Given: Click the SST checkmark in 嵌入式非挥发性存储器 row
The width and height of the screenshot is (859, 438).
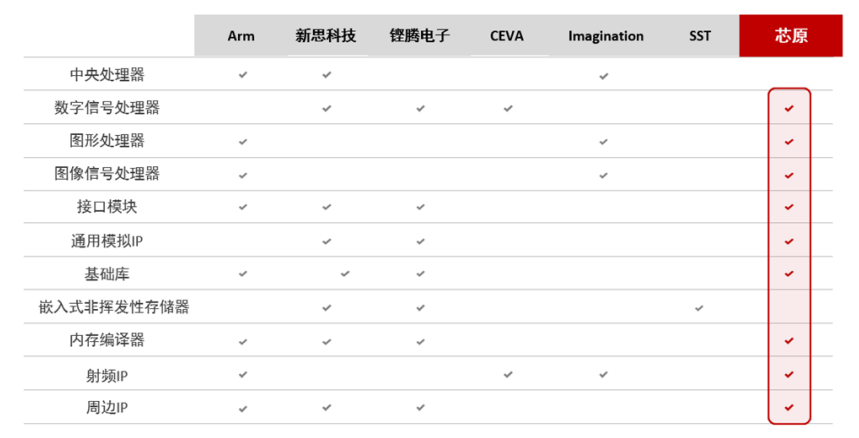Looking at the screenshot, I should tap(699, 308).
